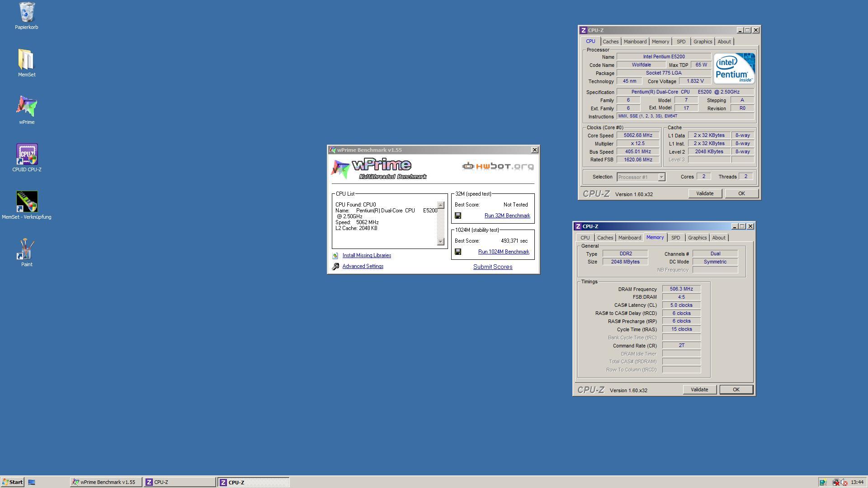Click the Intel Pentium E5200 name field
This screenshot has width=868, height=488.
coord(664,57)
